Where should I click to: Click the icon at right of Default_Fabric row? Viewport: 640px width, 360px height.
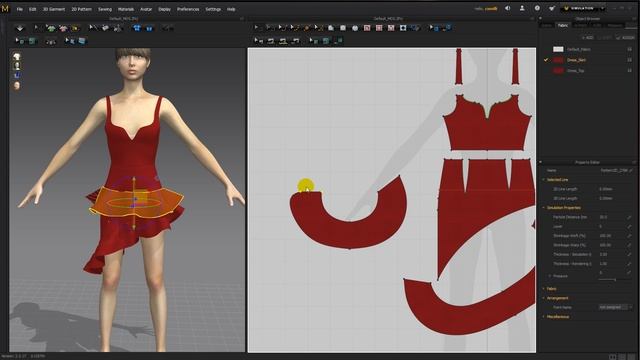[630, 49]
